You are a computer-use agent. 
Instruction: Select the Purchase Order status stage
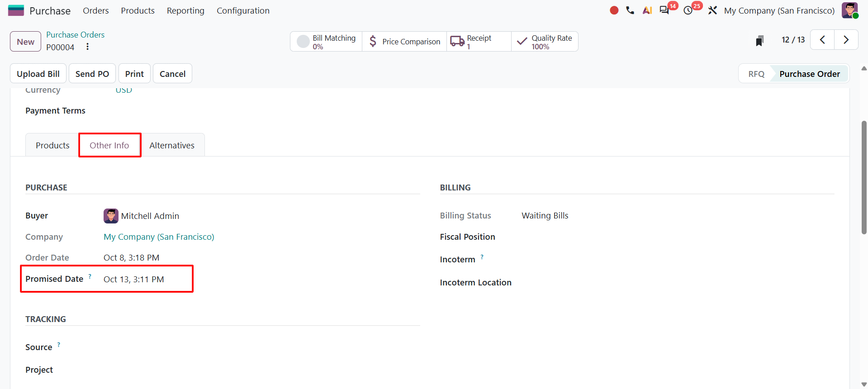810,74
